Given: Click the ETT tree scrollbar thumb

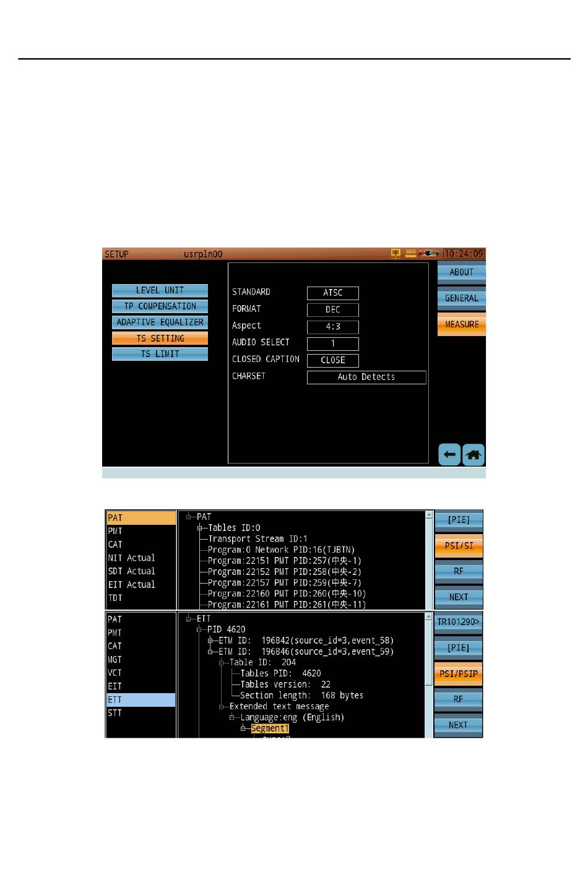Looking at the screenshot, I should pos(429,653).
